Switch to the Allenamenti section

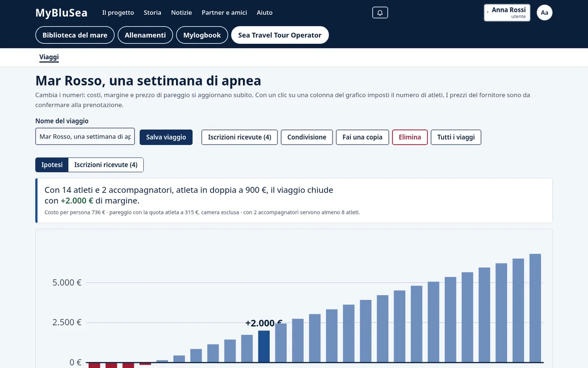click(x=145, y=35)
